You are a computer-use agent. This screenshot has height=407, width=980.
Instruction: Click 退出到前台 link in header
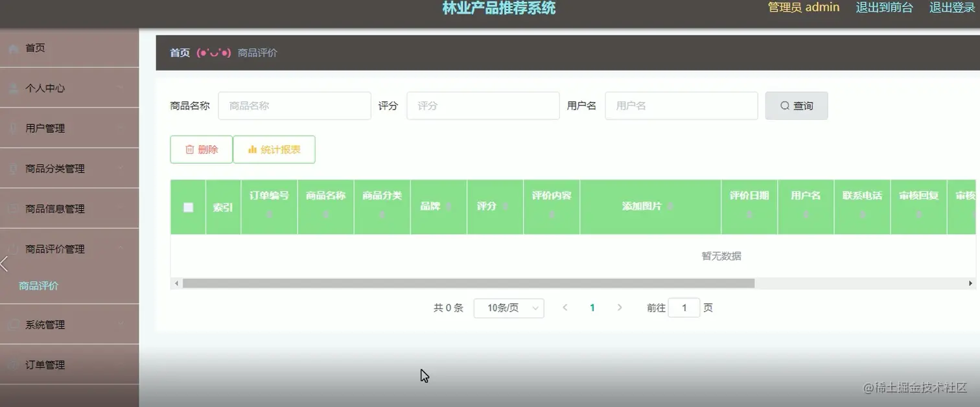884,8
